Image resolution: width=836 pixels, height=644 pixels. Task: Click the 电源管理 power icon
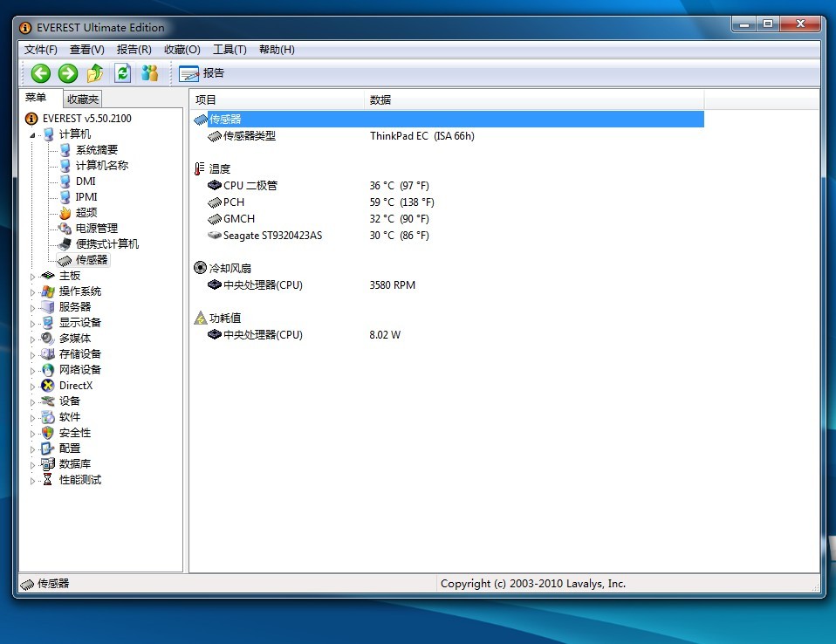65,228
